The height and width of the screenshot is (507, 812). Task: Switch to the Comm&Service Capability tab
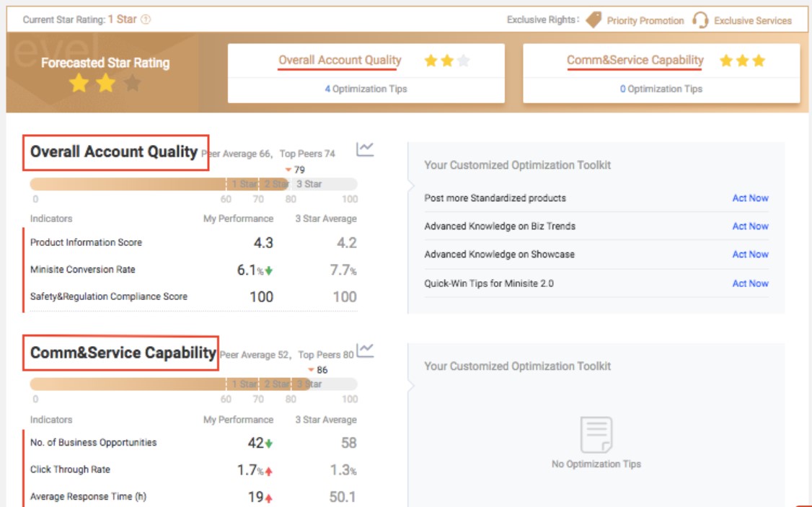click(x=635, y=61)
